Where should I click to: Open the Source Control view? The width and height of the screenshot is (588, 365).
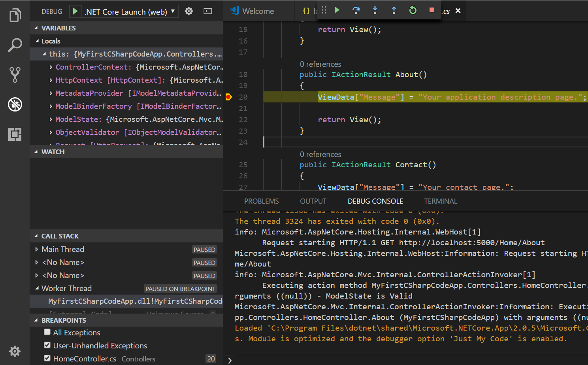15,75
